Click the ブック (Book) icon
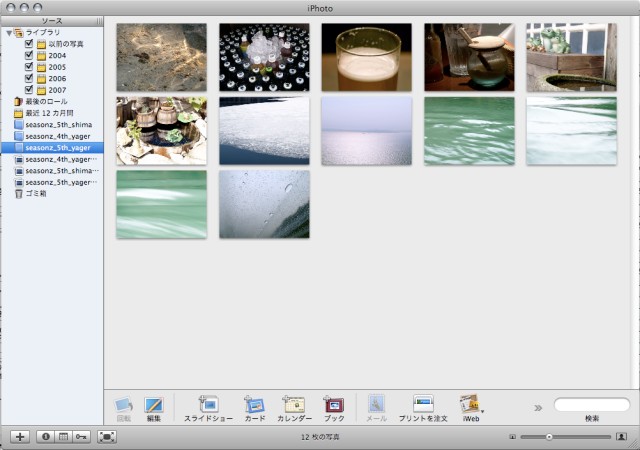 tap(334, 405)
